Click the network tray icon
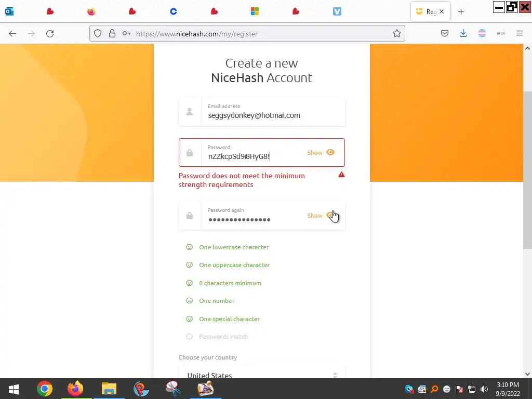The height and width of the screenshot is (399, 532). click(472, 389)
